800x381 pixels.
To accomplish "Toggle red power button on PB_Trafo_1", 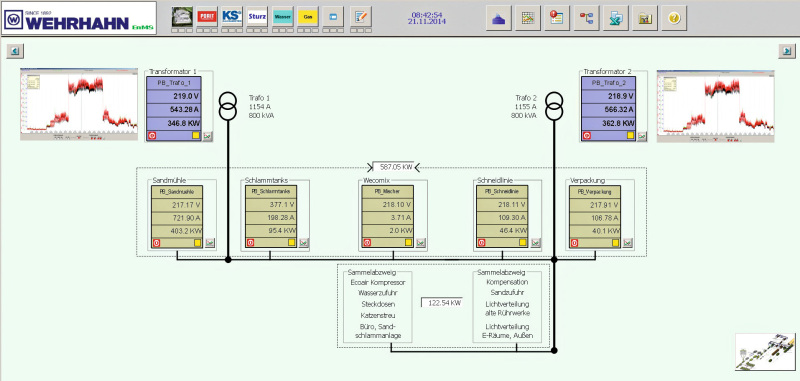I will pos(152,136).
